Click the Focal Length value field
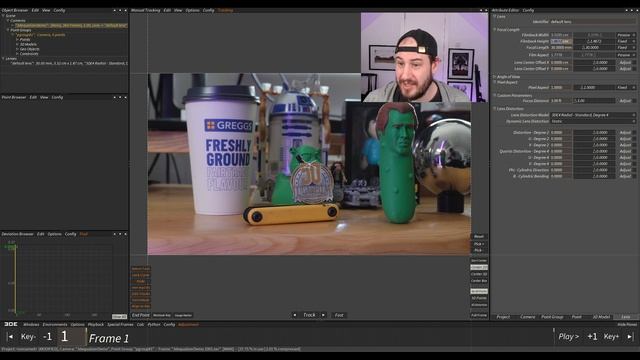Image resolution: width=640 pixels, height=360 pixels. [561, 47]
